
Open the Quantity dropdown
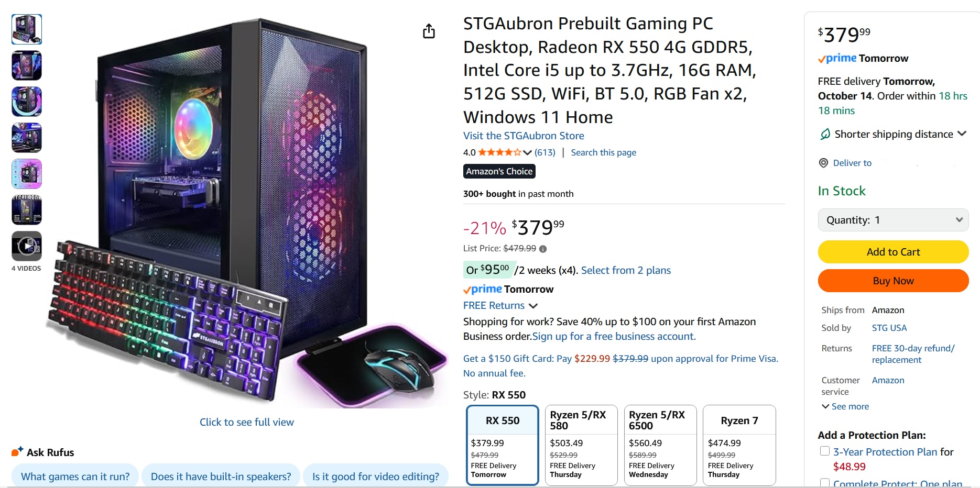(893, 220)
